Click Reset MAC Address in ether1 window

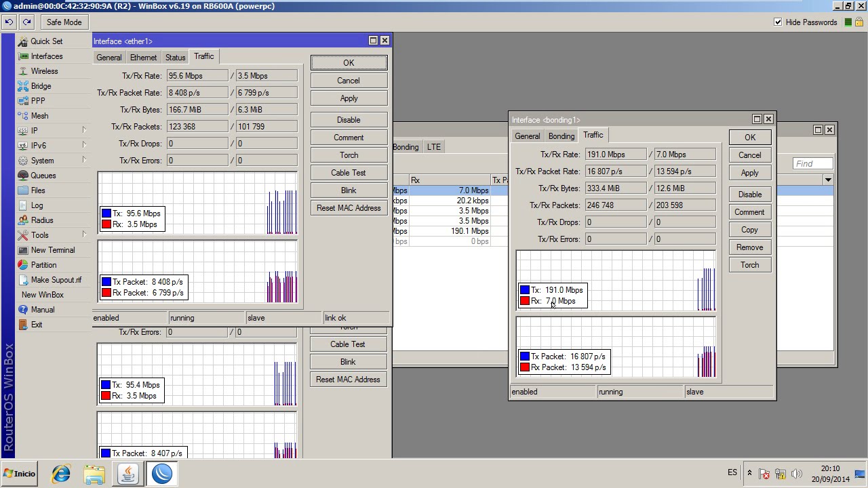pyautogui.click(x=349, y=208)
